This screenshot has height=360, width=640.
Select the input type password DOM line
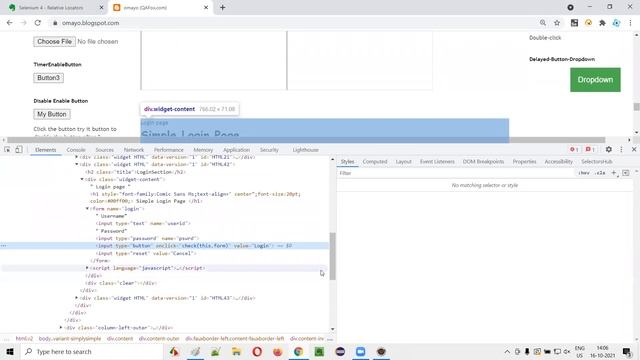pyautogui.click(x=147, y=238)
